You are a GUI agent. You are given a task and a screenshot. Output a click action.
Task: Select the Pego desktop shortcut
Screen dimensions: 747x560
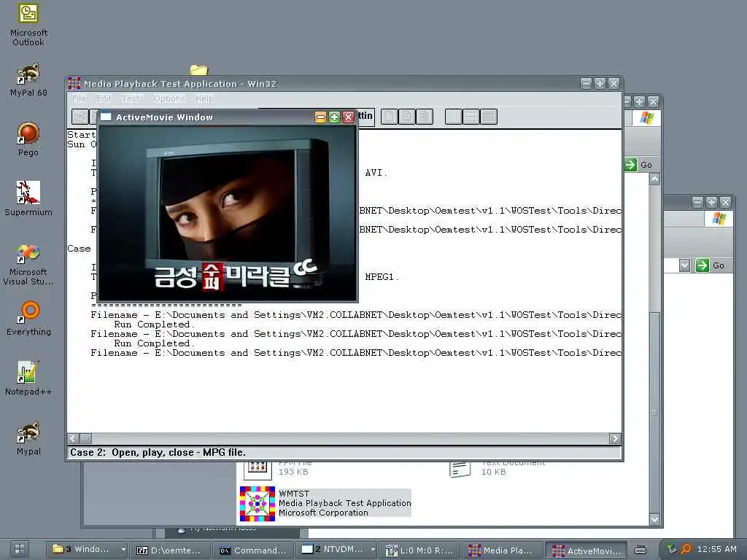(x=28, y=139)
